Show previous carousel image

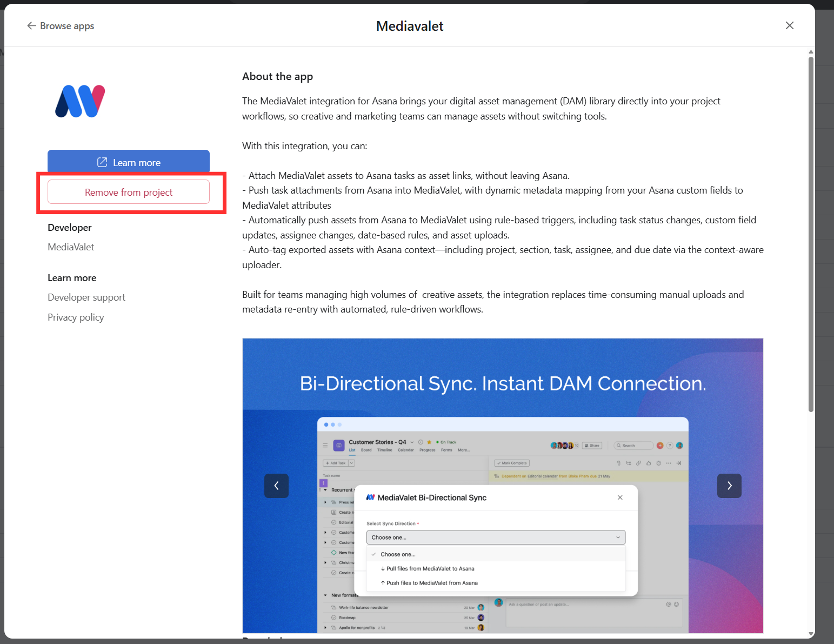(276, 486)
